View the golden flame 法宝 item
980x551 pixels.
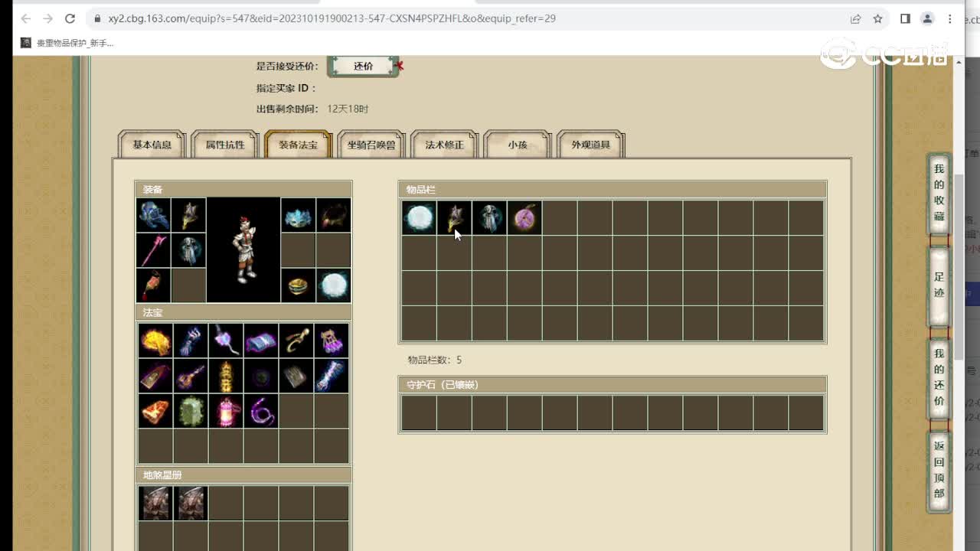point(155,341)
